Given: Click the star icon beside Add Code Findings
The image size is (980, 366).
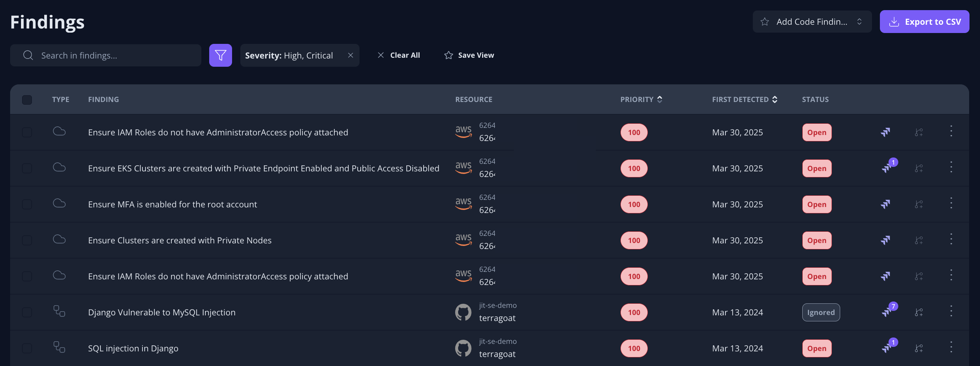Looking at the screenshot, I should click(764, 22).
